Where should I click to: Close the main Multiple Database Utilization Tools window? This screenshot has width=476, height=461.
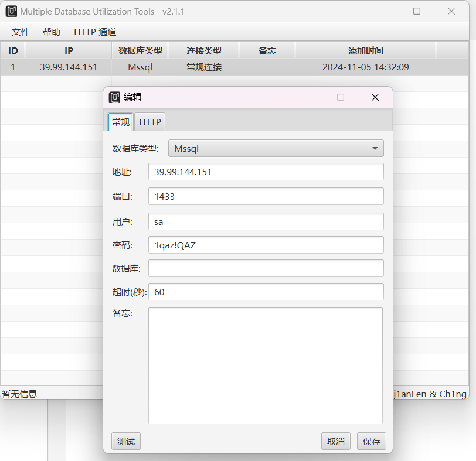tap(451, 11)
